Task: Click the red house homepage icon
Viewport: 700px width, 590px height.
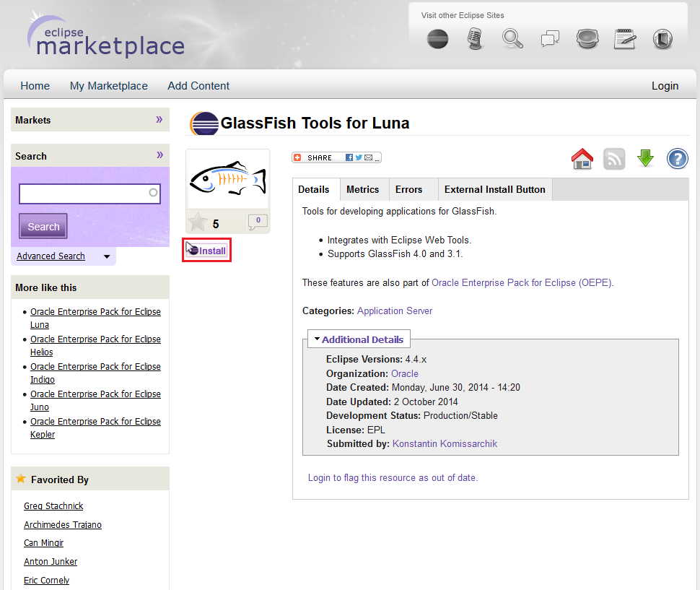Action: pyautogui.click(x=582, y=159)
